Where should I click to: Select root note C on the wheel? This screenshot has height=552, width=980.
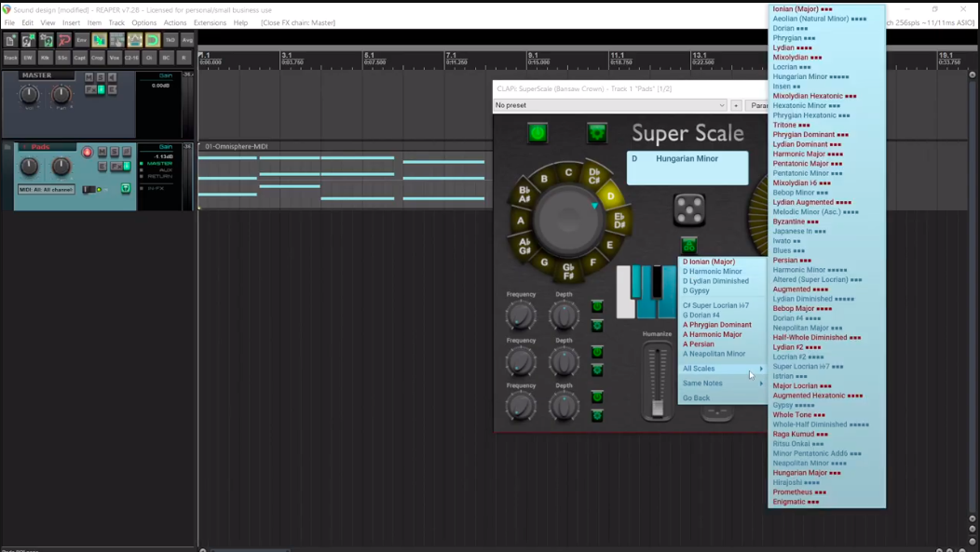(568, 173)
